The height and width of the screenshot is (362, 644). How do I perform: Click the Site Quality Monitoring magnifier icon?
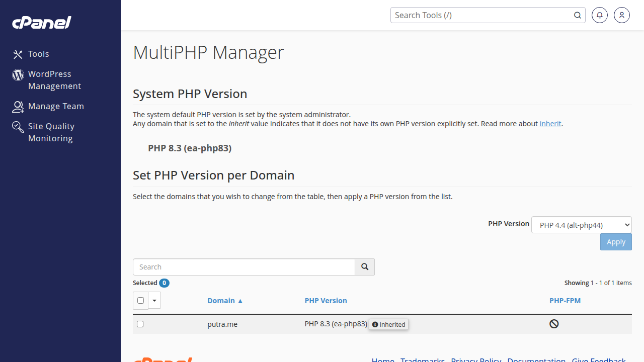click(18, 127)
